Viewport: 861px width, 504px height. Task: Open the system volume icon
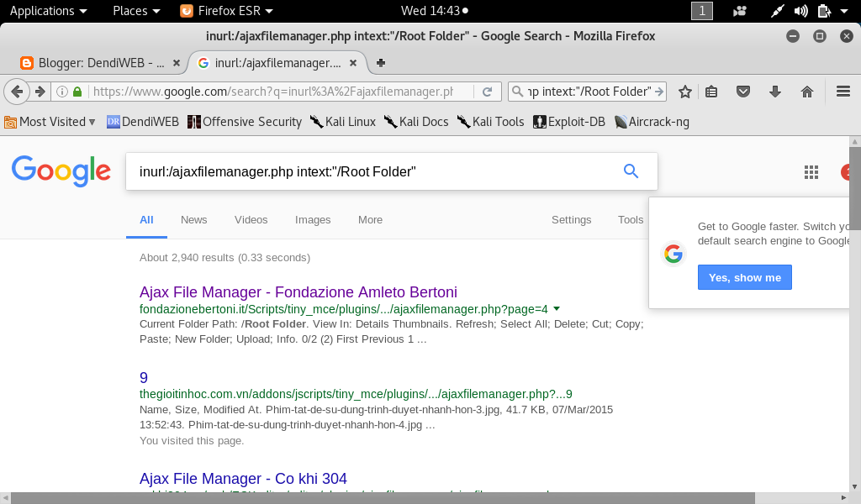(800, 11)
